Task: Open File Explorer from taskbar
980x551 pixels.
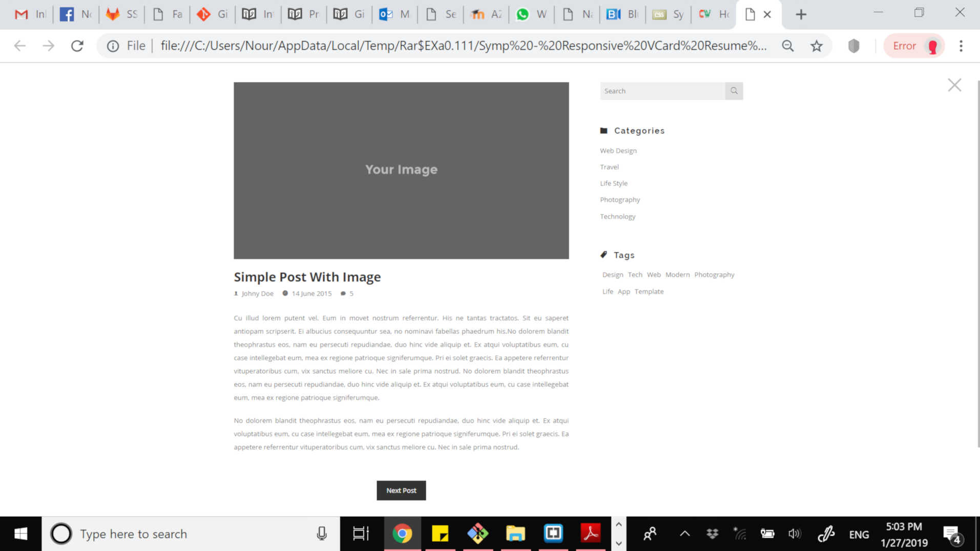Action: tap(515, 534)
